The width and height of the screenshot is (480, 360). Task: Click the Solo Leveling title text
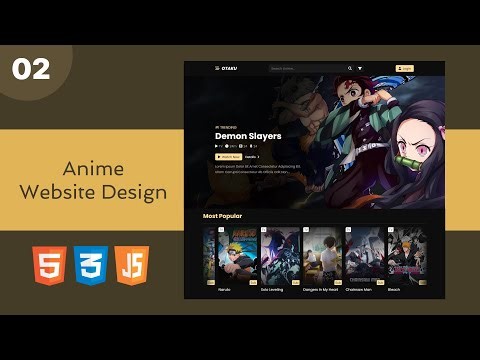pos(272,290)
